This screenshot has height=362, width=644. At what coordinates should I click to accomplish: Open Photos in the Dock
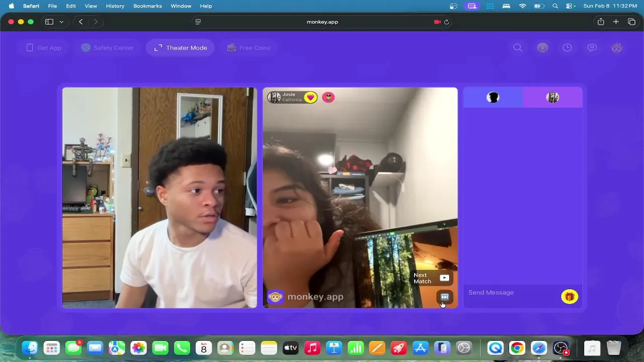(138, 348)
